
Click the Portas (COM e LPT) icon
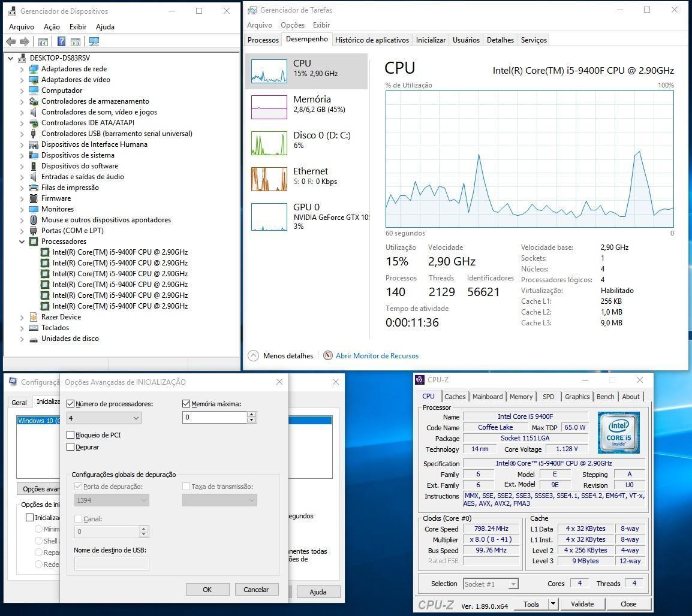[34, 231]
